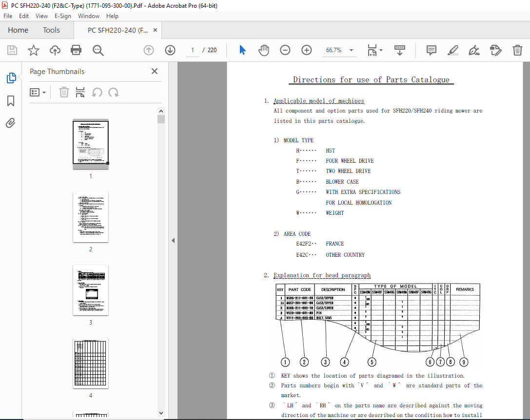The width and height of the screenshot is (530, 420).
Task: Open the View menu
Action: (41, 16)
